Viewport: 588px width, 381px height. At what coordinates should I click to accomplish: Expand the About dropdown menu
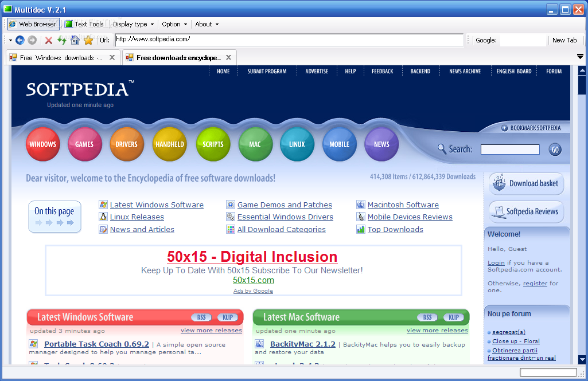click(x=207, y=24)
